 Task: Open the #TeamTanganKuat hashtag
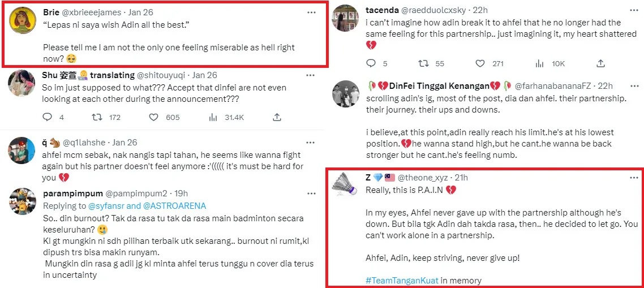[402, 280]
